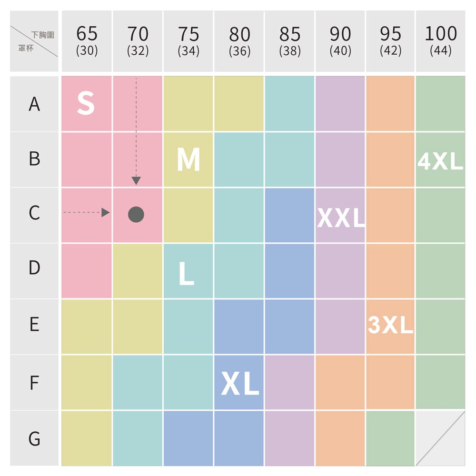Click the 85 (38) column header
476x476 pixels.
[x=289, y=41]
